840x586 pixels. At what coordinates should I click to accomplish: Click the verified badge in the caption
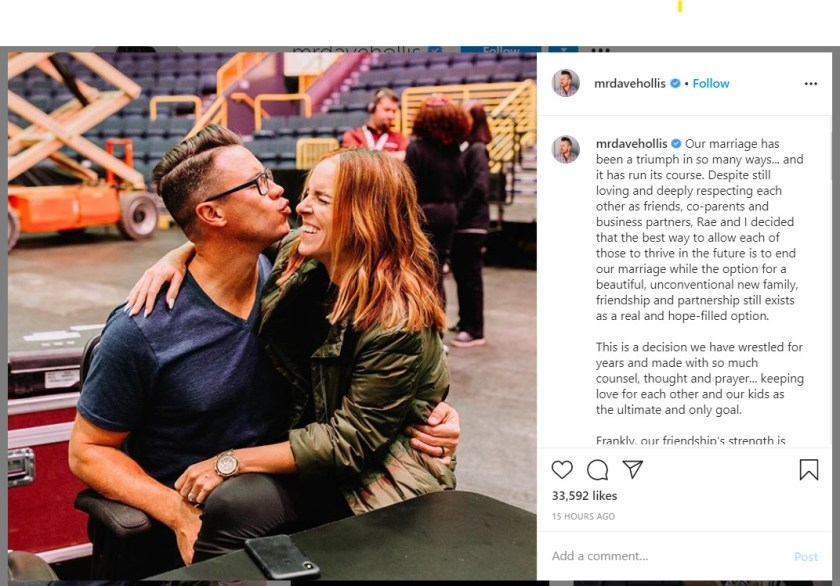pyautogui.click(x=676, y=144)
